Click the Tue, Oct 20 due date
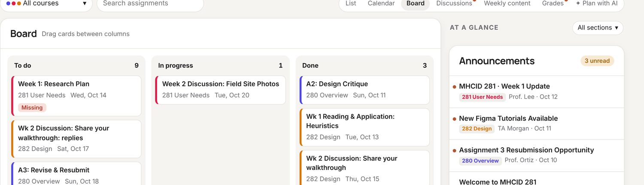 (x=232, y=95)
